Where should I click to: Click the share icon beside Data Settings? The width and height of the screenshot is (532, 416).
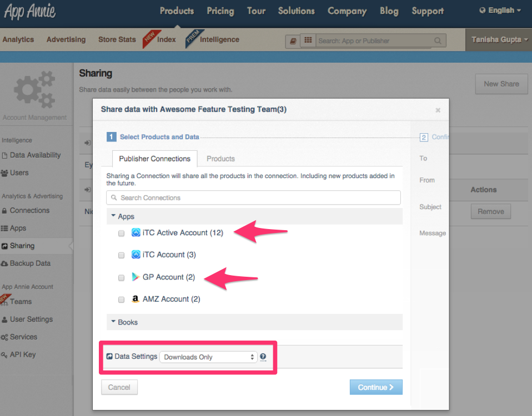[x=109, y=357]
